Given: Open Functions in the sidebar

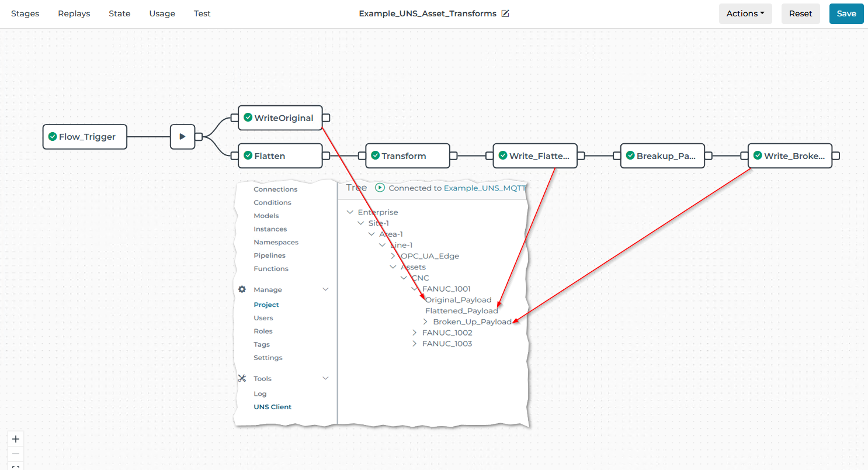Looking at the screenshot, I should [271, 269].
